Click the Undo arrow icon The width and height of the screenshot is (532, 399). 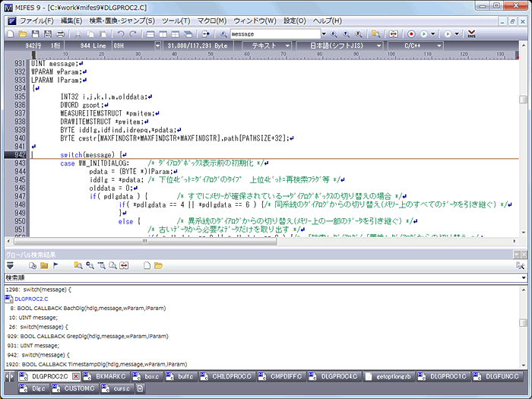[120, 34]
